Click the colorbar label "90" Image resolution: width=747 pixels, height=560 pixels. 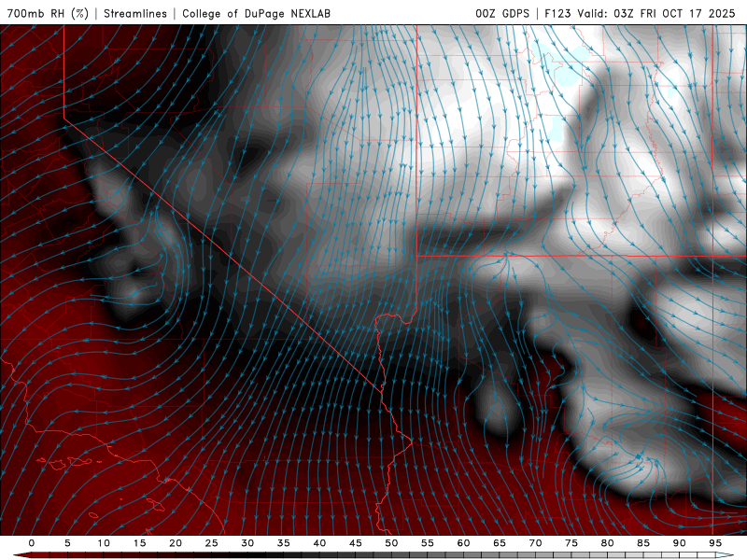pos(680,543)
